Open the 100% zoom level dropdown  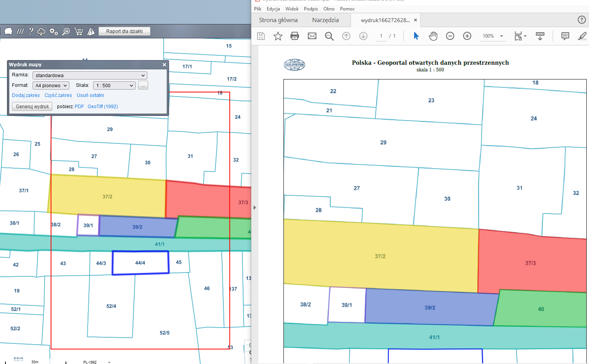tap(493, 36)
